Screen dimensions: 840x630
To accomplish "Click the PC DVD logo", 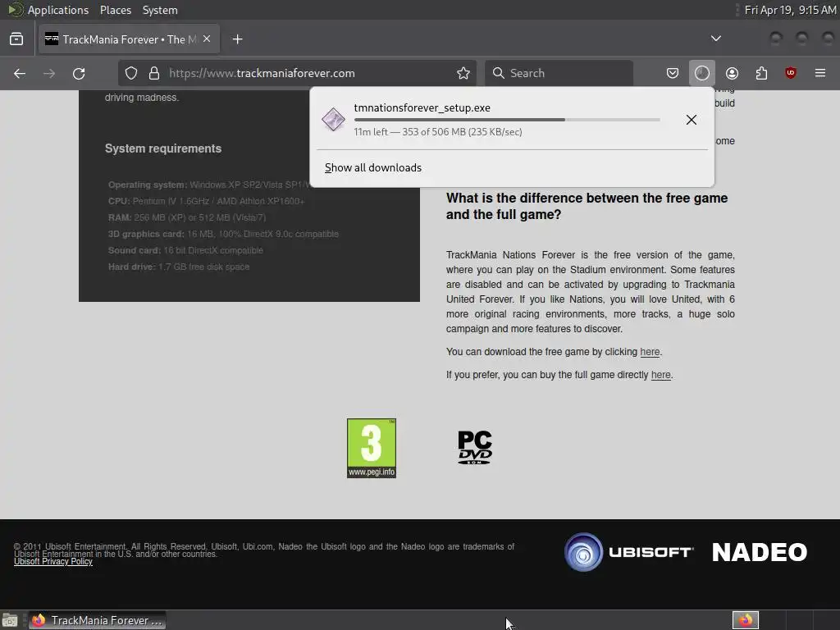I will click(475, 447).
